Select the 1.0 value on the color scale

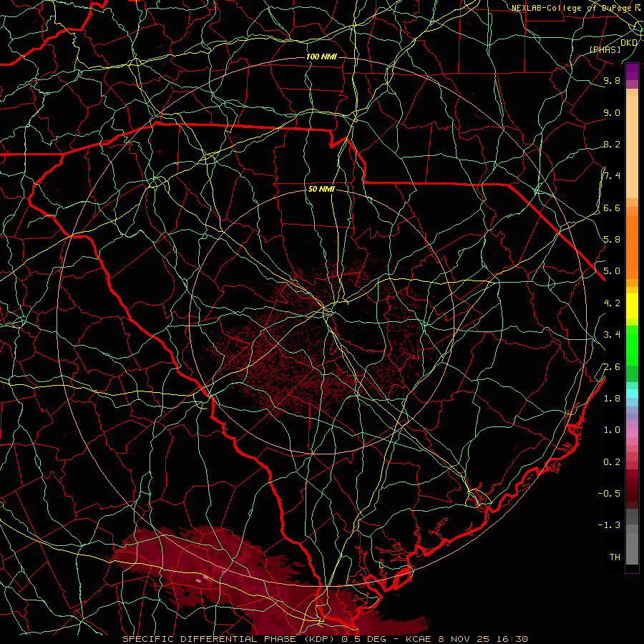tap(612, 430)
